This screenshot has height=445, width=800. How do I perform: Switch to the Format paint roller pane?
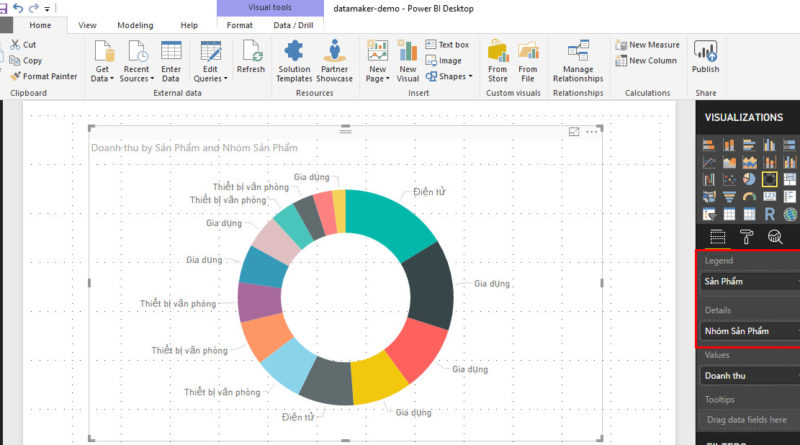pos(746,237)
